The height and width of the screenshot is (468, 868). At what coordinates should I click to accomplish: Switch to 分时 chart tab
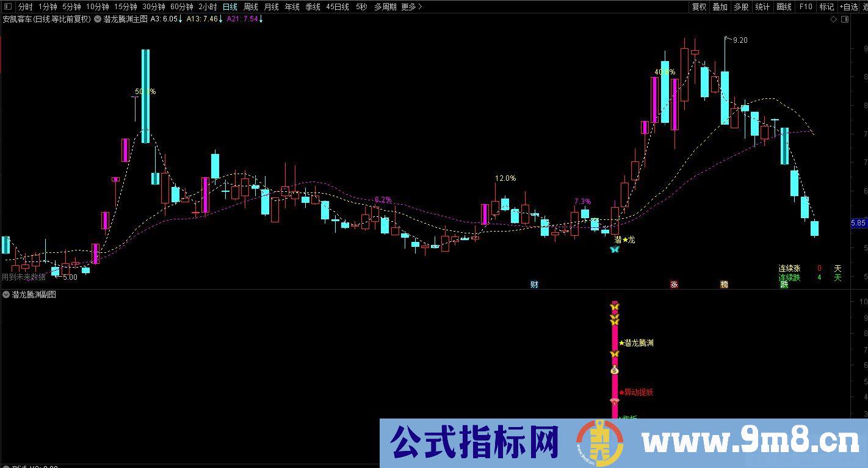coord(25,7)
